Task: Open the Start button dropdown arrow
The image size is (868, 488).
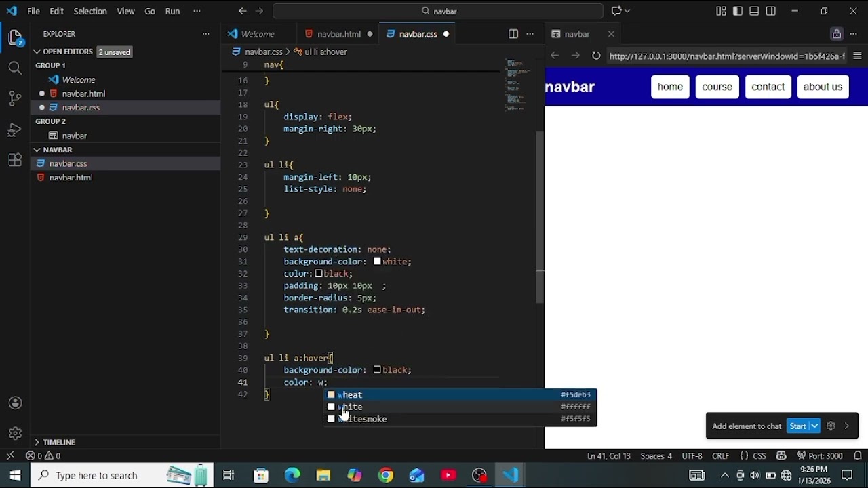Action: pos(814,426)
